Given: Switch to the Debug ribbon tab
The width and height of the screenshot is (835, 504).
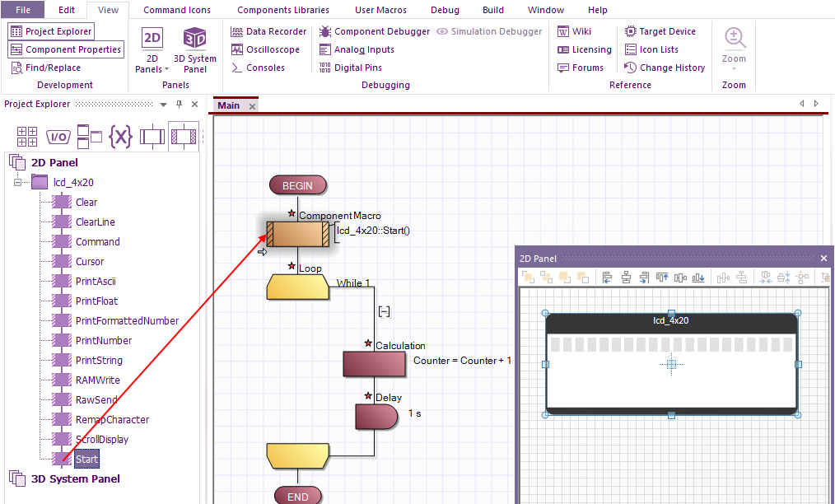Looking at the screenshot, I should [445, 10].
